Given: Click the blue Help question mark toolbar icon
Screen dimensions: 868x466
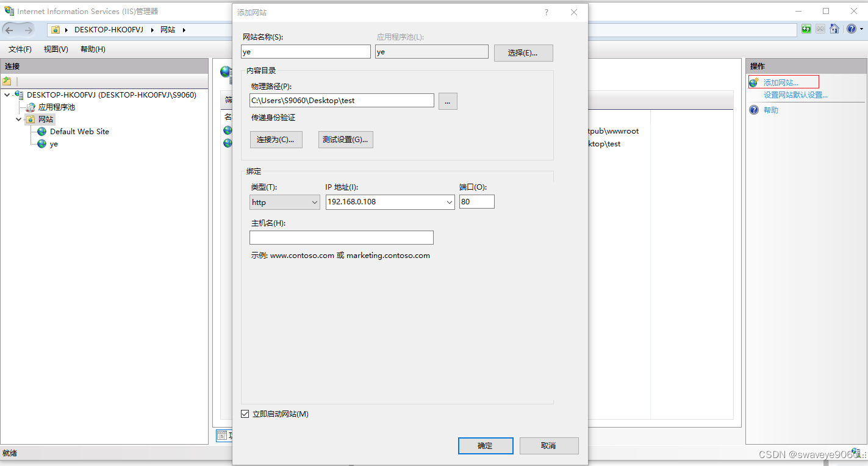Looking at the screenshot, I should point(851,29).
